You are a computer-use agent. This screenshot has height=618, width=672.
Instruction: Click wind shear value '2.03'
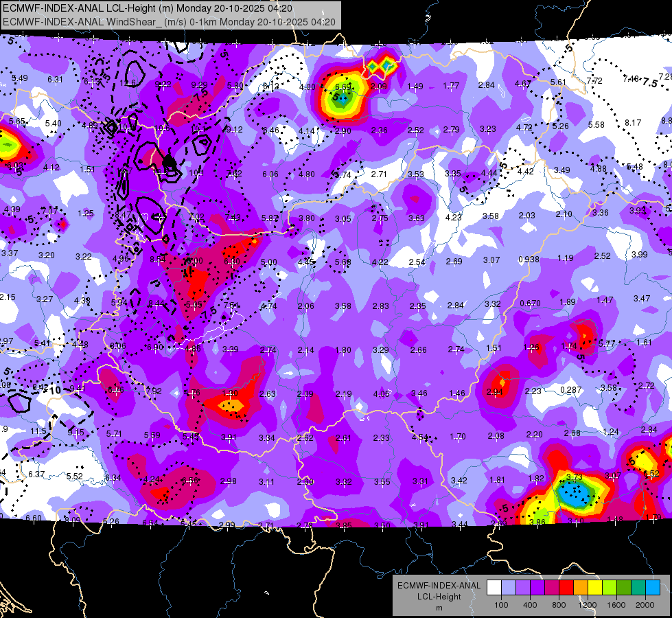526,216
